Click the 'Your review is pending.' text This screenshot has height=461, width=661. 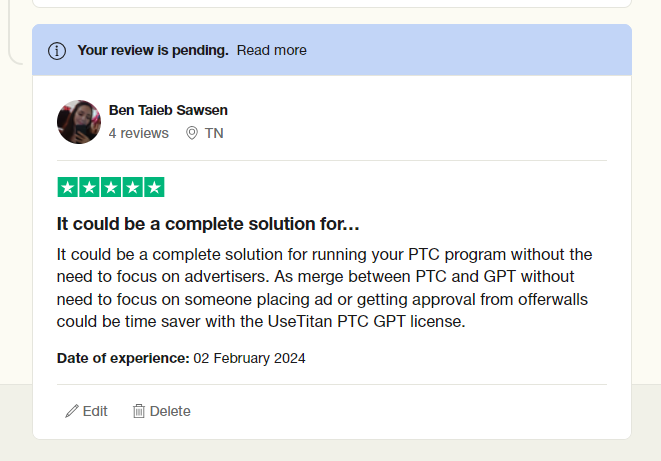(x=153, y=50)
